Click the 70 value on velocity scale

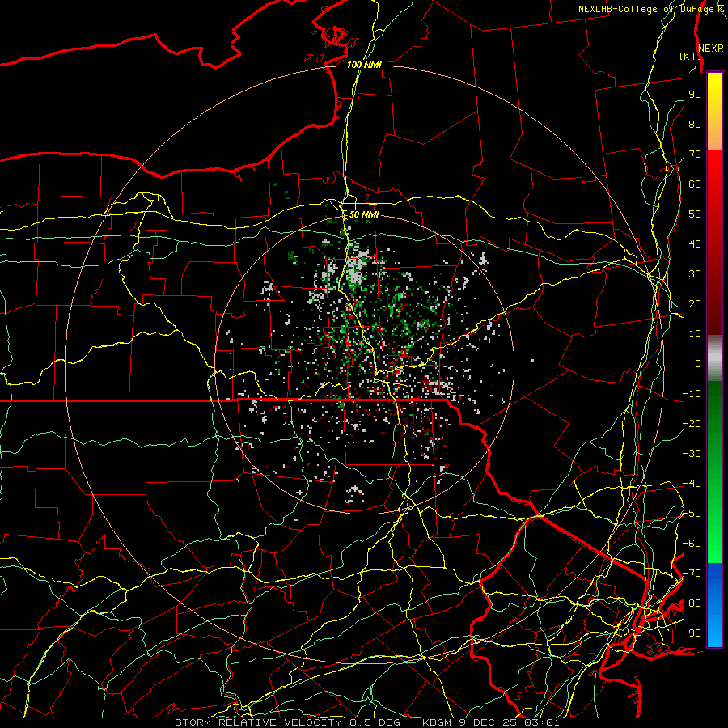coord(695,154)
